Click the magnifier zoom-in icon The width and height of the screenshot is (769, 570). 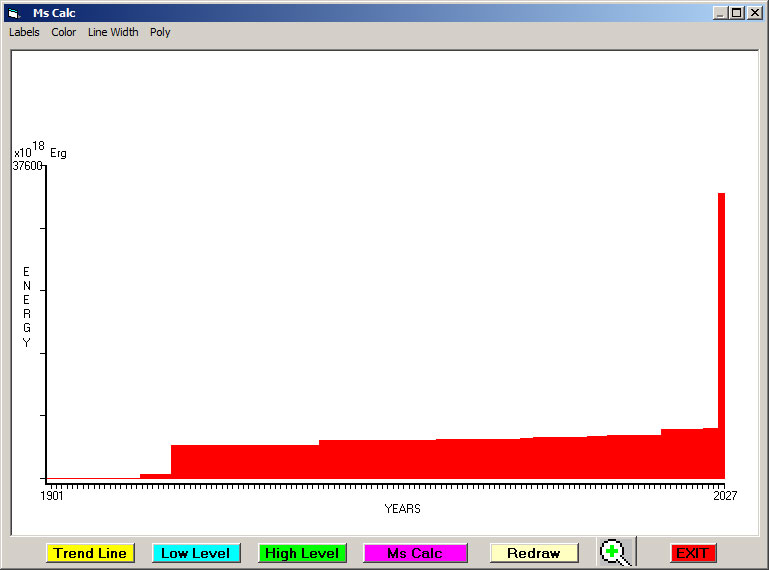[x=614, y=552]
